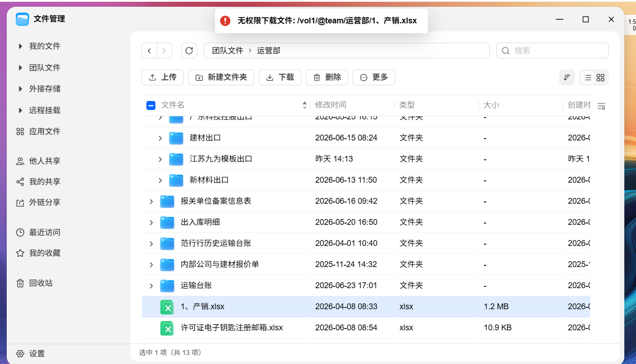Expand the 江苏九为模板出口 folder chevron
The height and width of the screenshot is (364, 636).
coord(160,159)
